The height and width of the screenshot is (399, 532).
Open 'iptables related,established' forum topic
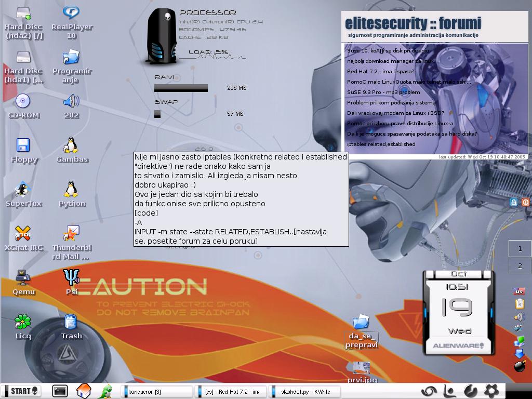click(381, 144)
